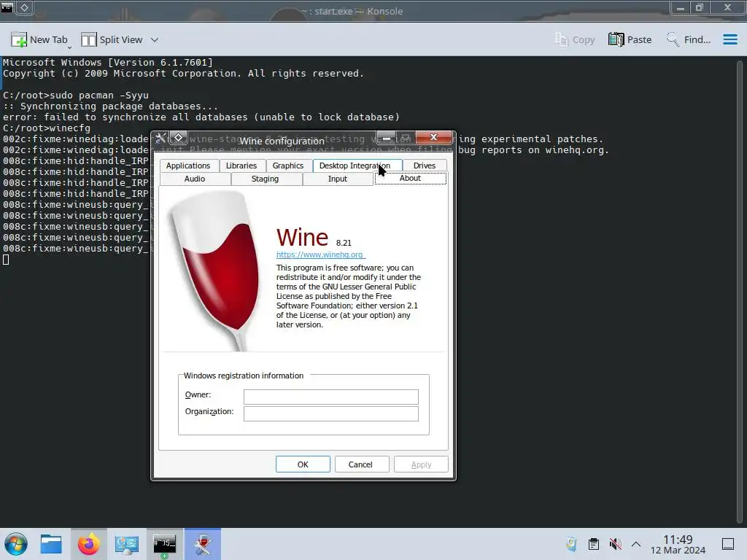This screenshot has width=747, height=560.
Task: Maximize the Wine configuration window
Action: 406,138
